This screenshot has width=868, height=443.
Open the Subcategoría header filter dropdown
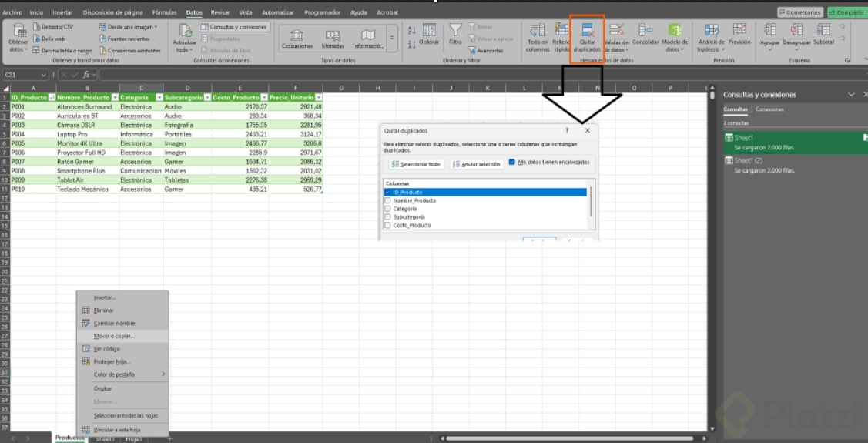point(207,97)
